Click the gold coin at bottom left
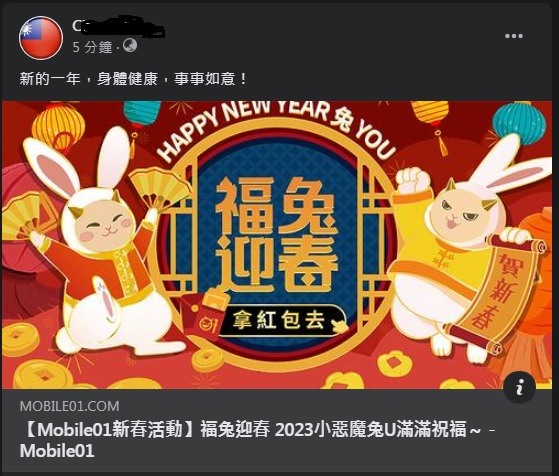 [43, 375]
